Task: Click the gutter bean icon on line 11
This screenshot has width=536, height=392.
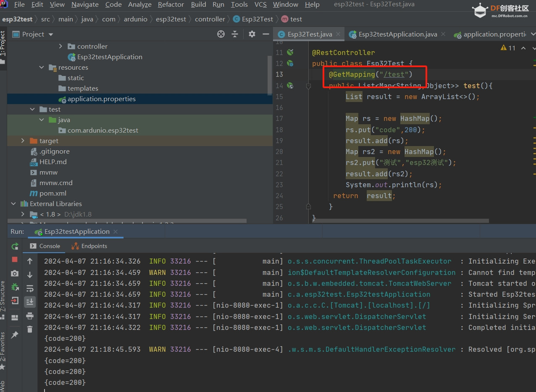Action: click(290, 52)
